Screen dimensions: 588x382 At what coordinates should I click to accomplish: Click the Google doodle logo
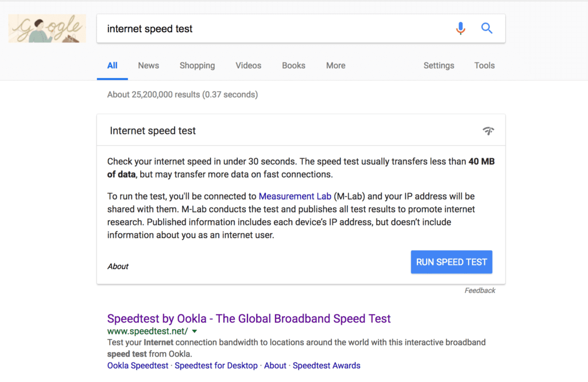(47, 29)
